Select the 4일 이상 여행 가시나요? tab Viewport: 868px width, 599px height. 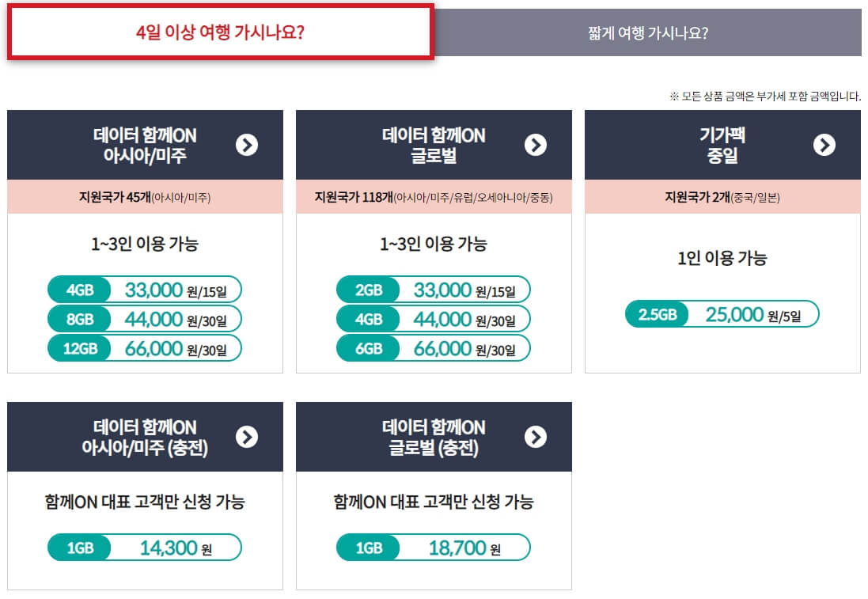(x=218, y=32)
